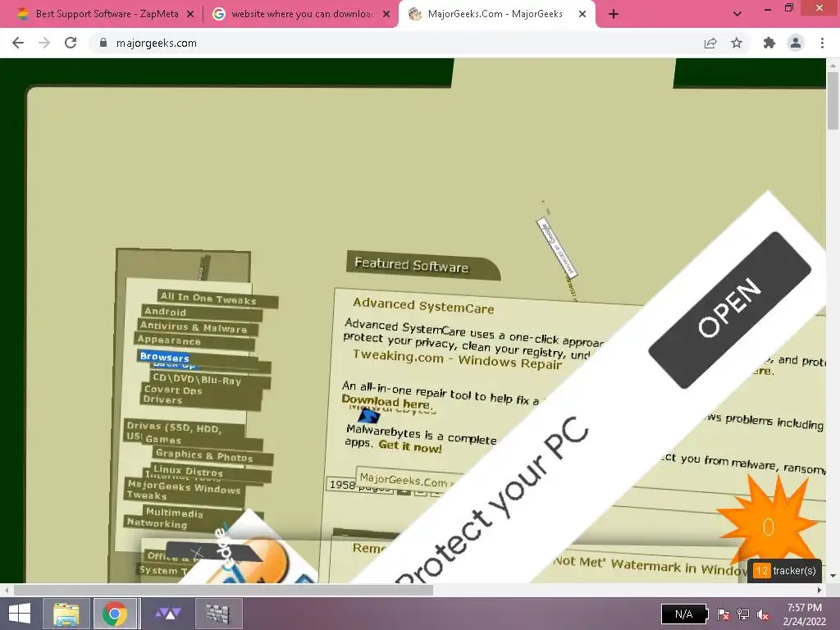840x630 pixels.
Task: Click the muted speaker icon in tray
Action: pos(763,614)
